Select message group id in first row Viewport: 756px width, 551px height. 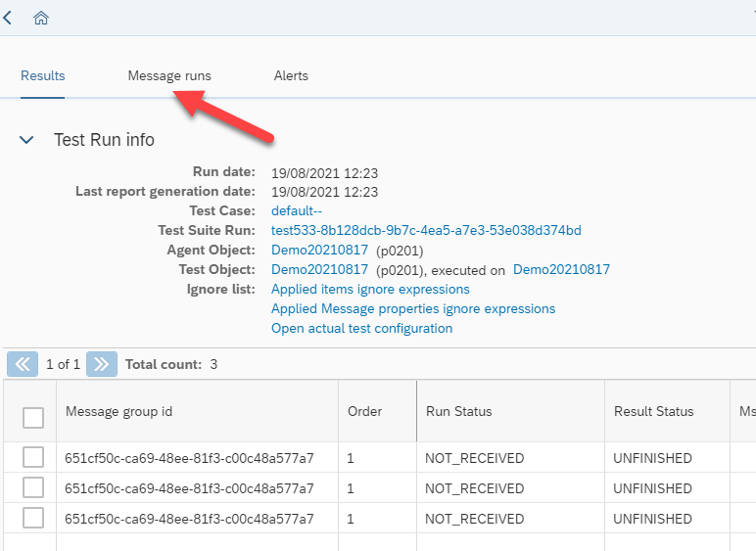(189, 458)
